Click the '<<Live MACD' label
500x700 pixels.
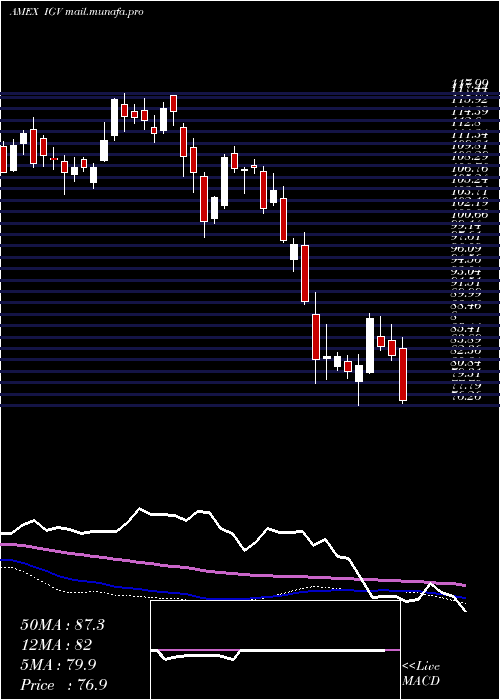421,673
